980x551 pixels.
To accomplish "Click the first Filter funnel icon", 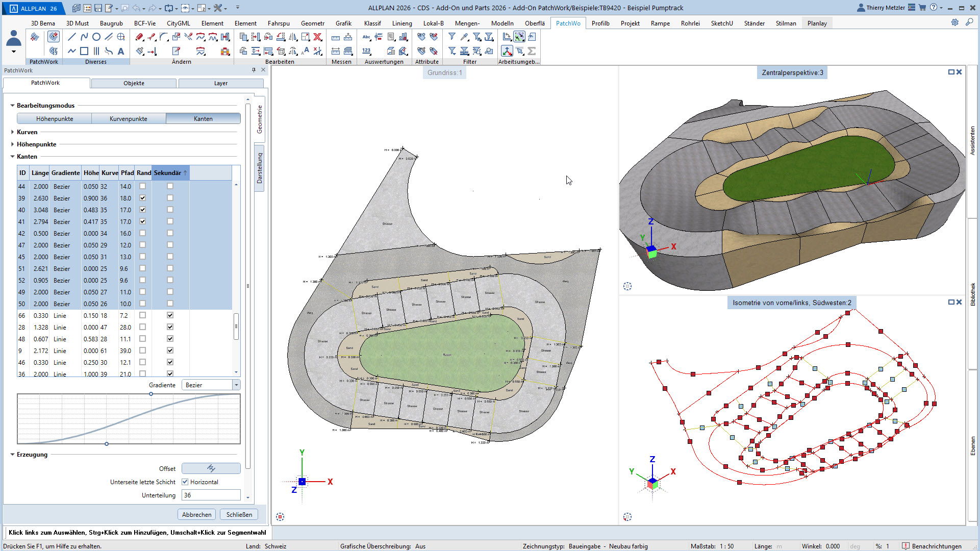I will click(452, 37).
